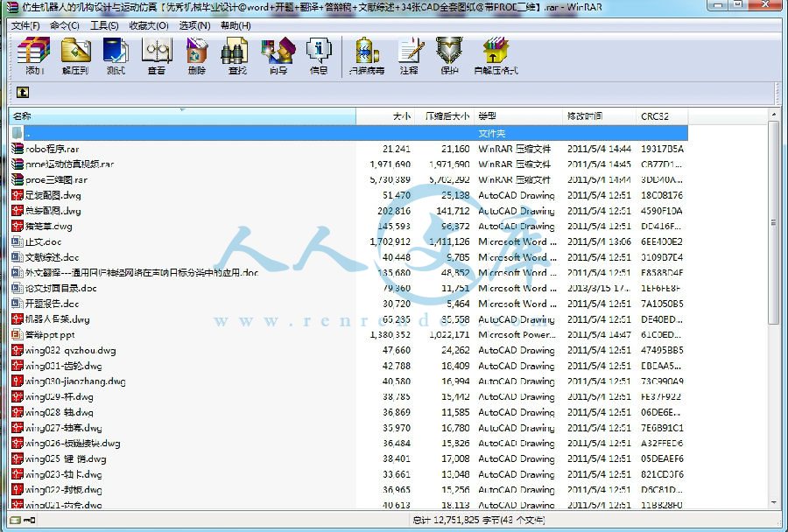The image size is (788, 532).
Task: Select file wing028-轴.dwg
Action: pyautogui.click(x=60, y=412)
